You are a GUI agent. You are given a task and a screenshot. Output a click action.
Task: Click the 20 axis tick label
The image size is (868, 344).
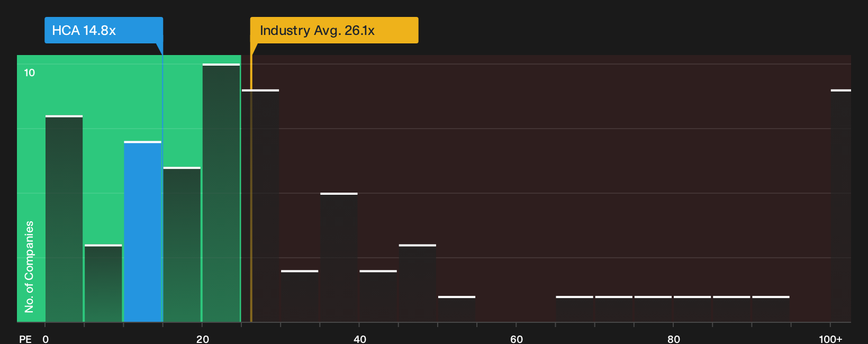(x=203, y=339)
